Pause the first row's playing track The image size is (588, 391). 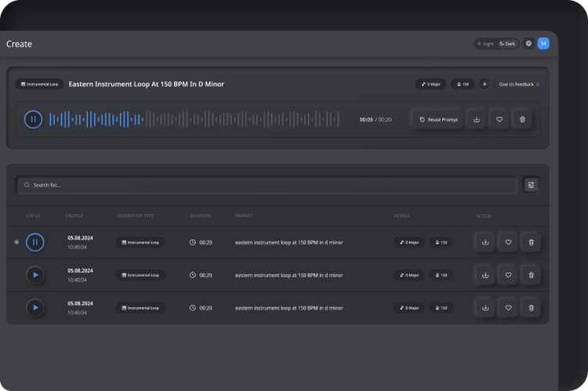click(x=34, y=242)
